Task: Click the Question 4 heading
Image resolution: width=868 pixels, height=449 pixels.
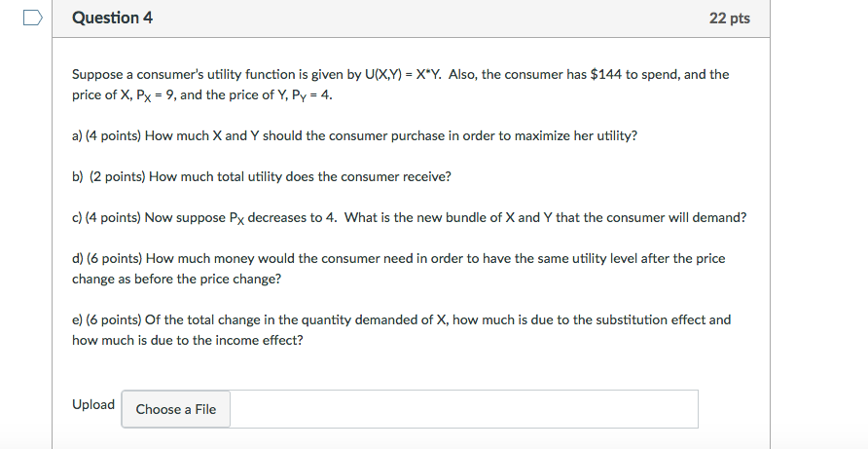Action: pyautogui.click(x=112, y=18)
